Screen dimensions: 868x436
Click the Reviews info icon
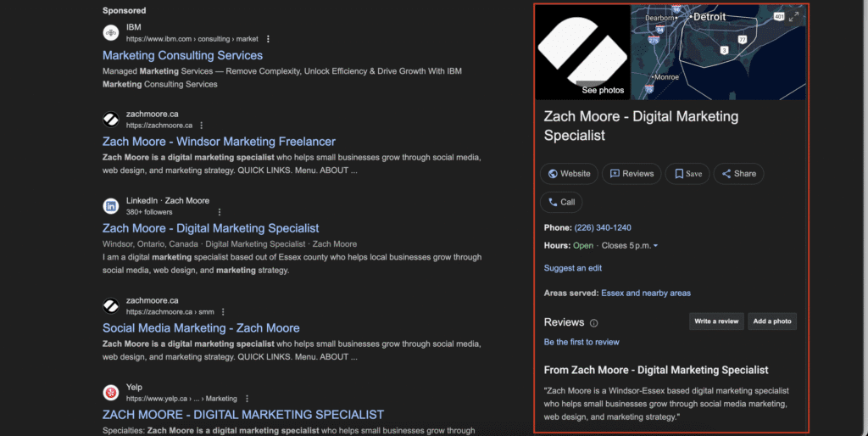pos(593,323)
